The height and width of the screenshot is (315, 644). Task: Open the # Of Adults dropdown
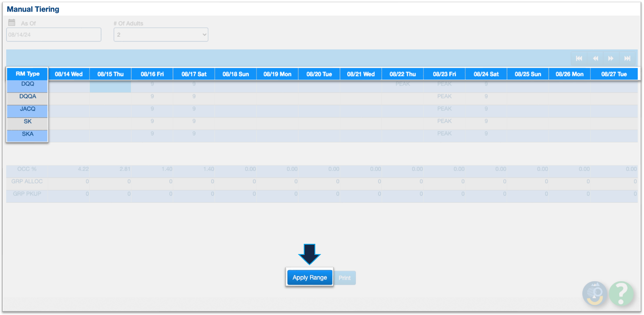[x=161, y=35]
